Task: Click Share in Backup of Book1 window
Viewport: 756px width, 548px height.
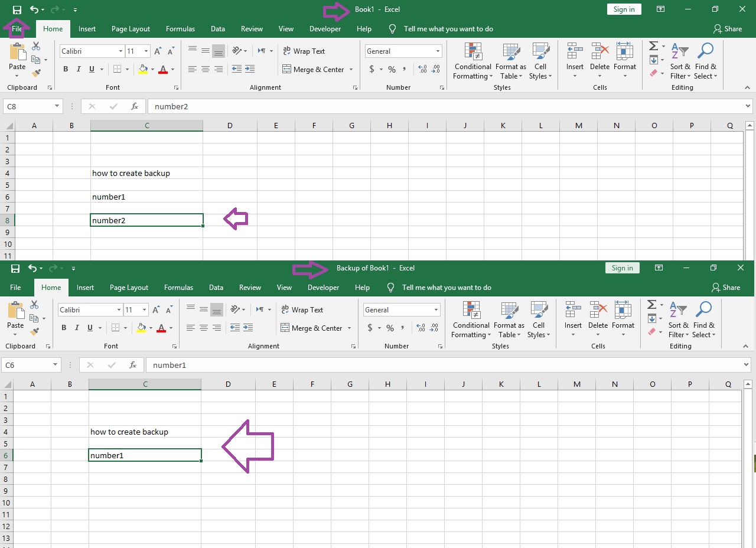Action: (x=725, y=288)
